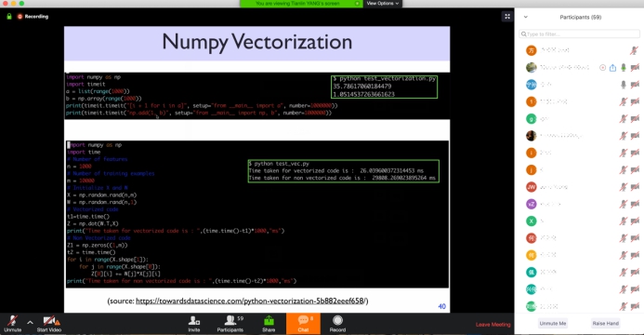Click the participant filter search field

coord(579,33)
